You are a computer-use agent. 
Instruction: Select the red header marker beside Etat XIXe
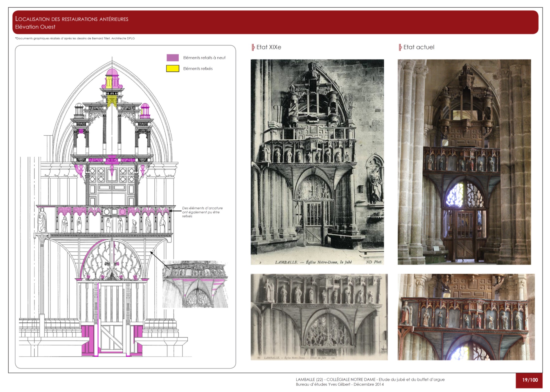pos(253,48)
